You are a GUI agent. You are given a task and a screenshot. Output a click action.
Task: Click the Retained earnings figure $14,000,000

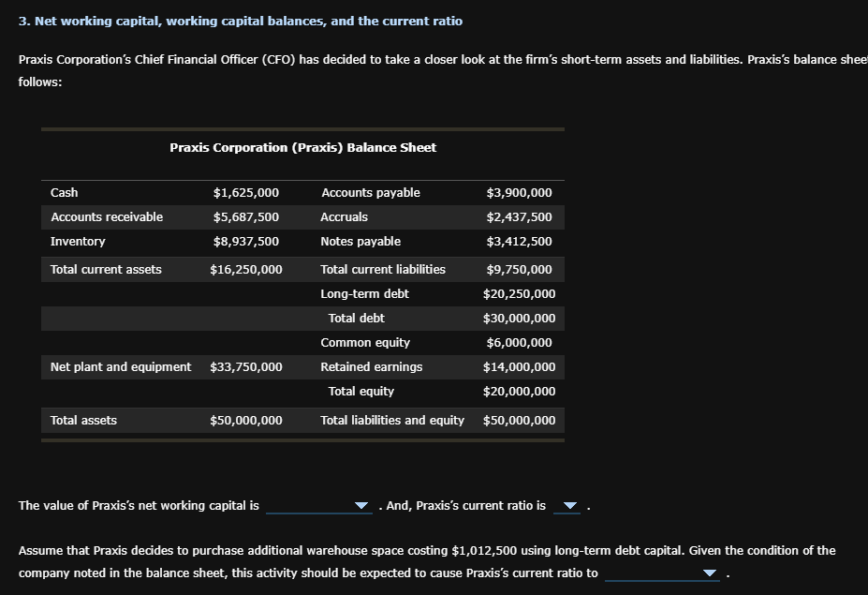point(521,366)
